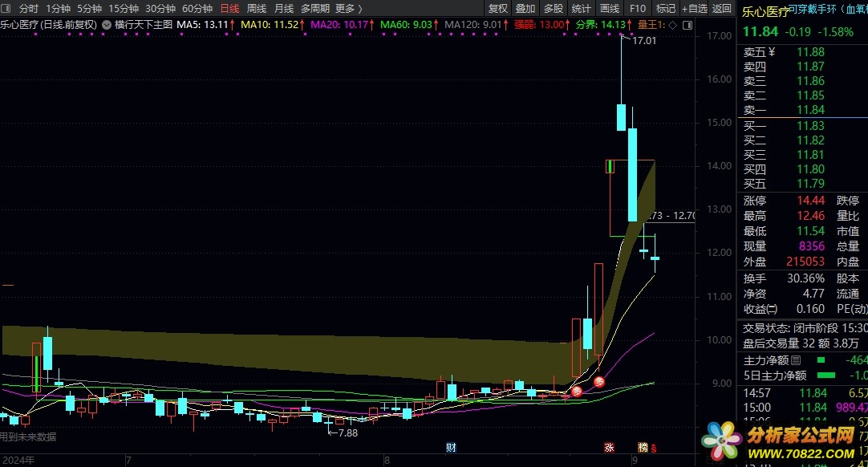Click the 现量 value 8356
The height and width of the screenshot is (467, 868).
point(812,246)
